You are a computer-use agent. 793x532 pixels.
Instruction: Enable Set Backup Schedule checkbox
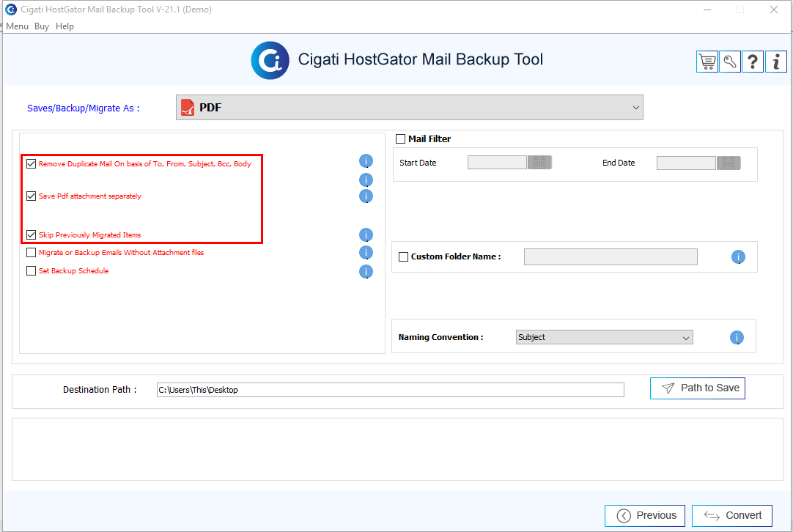pos(32,270)
